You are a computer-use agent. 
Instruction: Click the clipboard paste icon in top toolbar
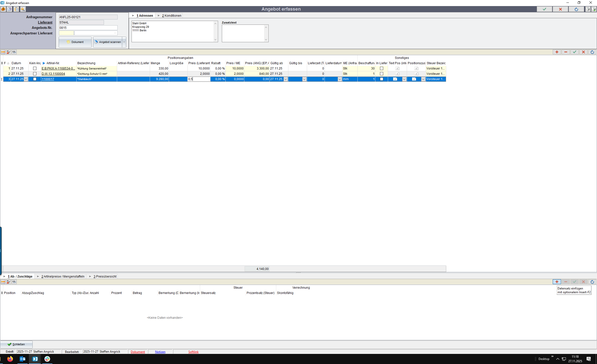pos(16,9)
